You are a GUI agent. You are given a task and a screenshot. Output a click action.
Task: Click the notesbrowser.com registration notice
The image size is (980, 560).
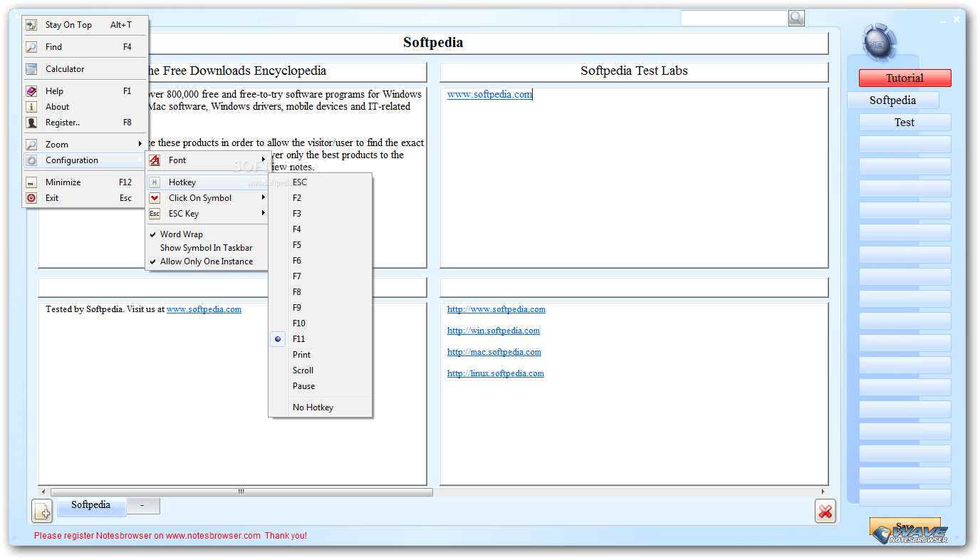[x=170, y=536]
